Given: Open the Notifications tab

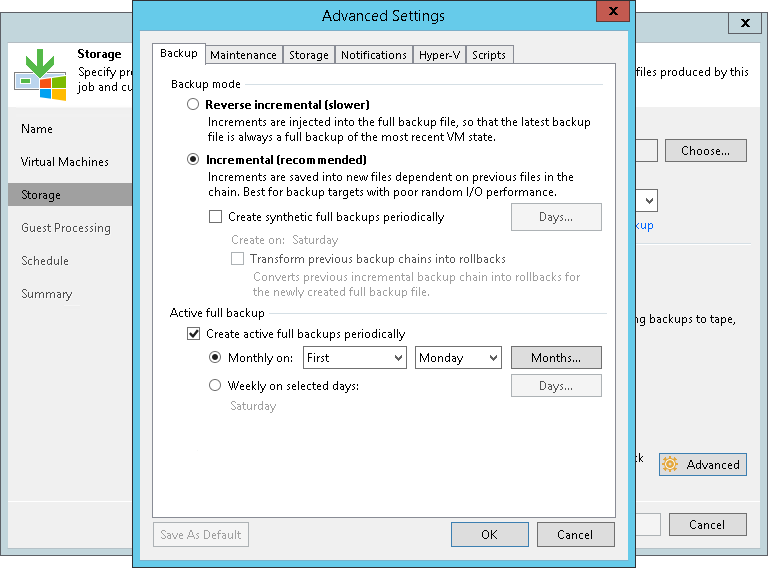Looking at the screenshot, I should click(x=374, y=55).
